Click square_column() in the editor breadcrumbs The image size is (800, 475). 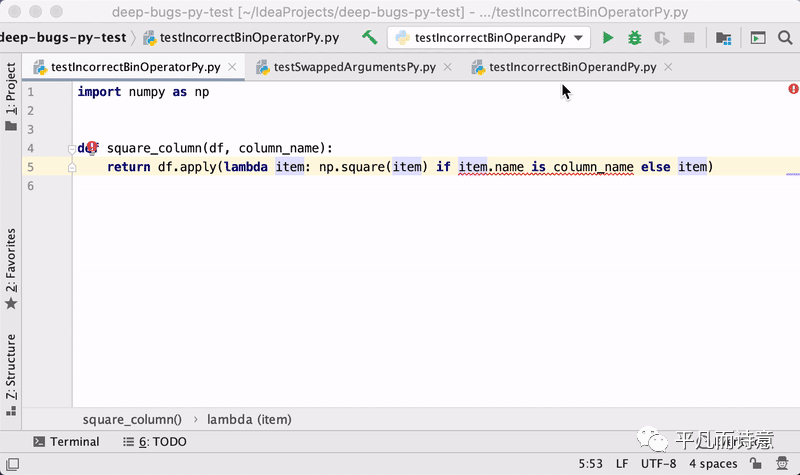point(132,419)
